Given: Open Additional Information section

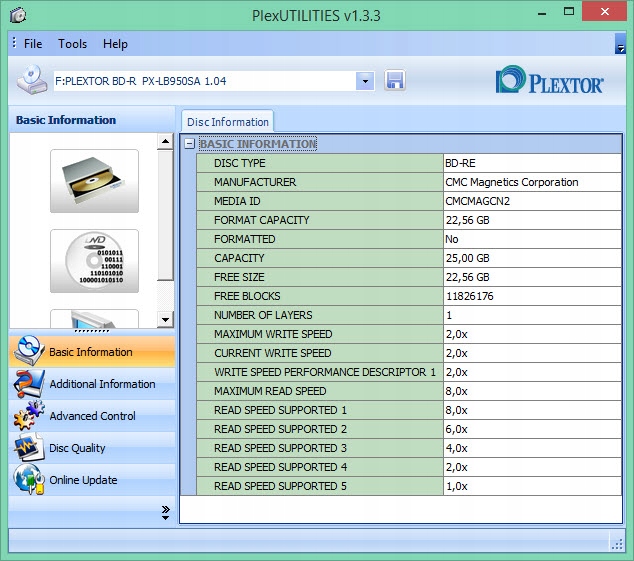Looking at the screenshot, I should point(92,383).
